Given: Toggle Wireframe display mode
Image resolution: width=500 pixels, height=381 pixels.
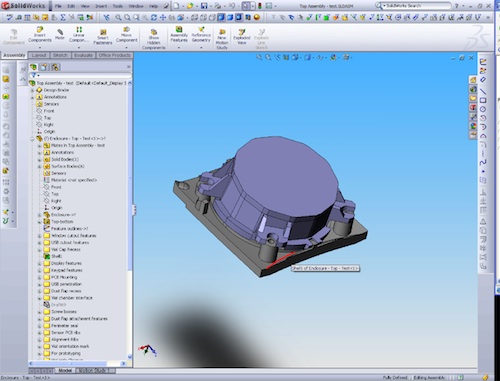Looking at the screenshot, I should (x=194, y=17).
